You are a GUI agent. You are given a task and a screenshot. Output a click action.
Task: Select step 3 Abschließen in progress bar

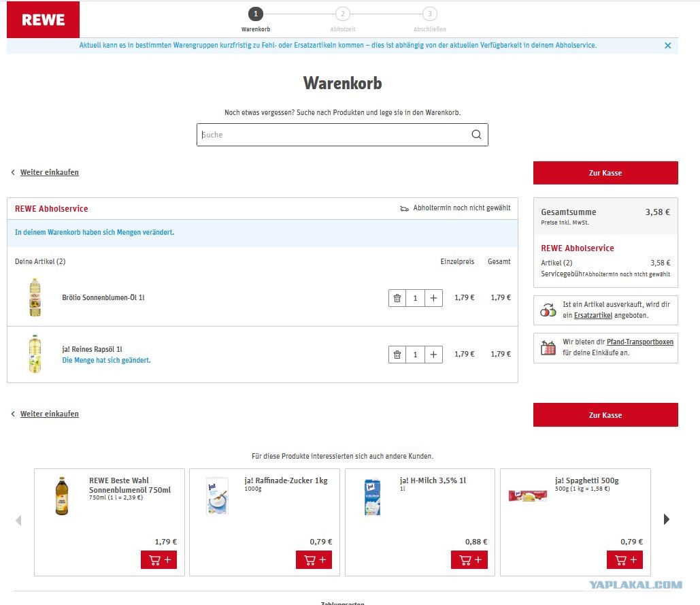pos(430,14)
